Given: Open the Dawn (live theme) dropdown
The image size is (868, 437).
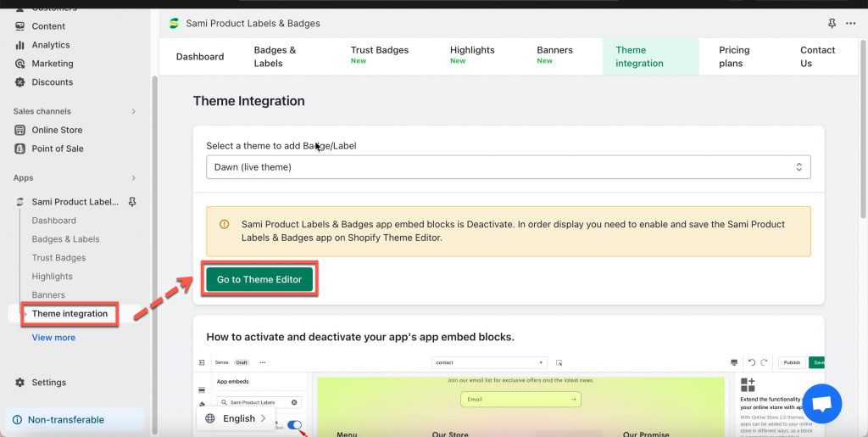Looking at the screenshot, I should coord(509,166).
